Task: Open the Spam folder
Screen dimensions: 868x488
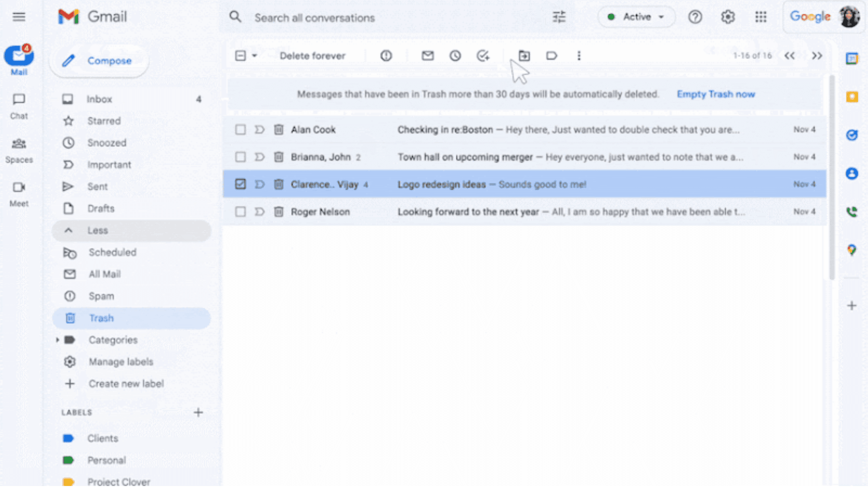Action: coord(101,296)
